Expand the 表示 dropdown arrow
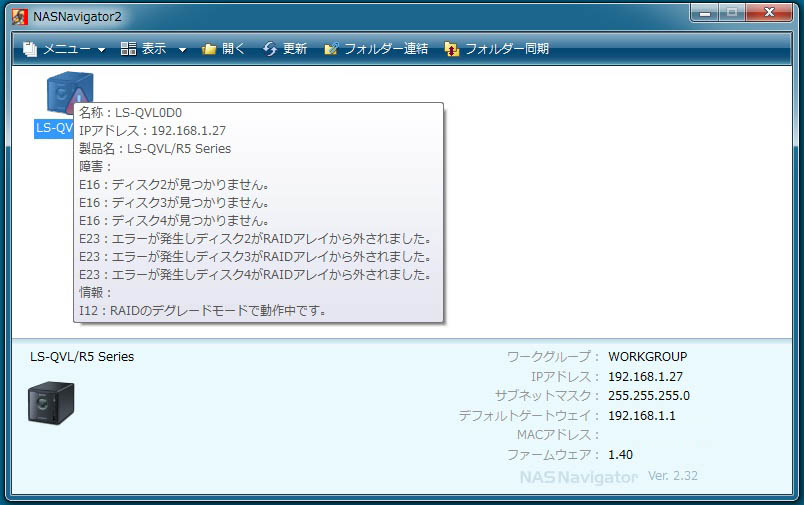The image size is (804, 505). [182, 50]
